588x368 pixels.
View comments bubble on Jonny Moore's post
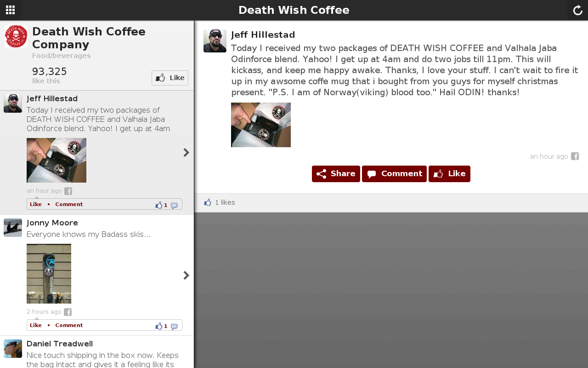[174, 327]
